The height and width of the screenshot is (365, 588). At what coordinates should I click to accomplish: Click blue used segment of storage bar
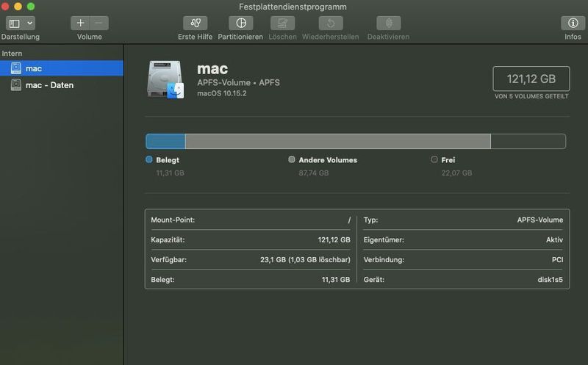165,141
